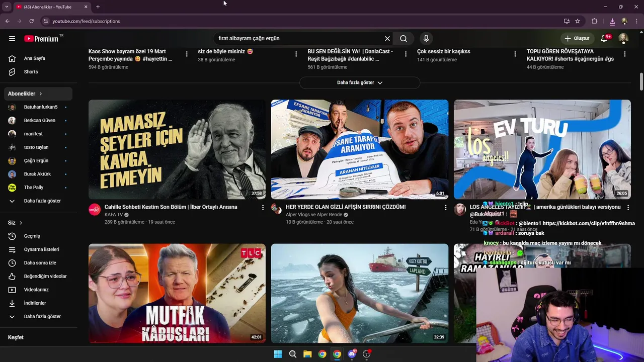Open options for 'TOPU GÖREN RÖVEŞATAYA'

click(x=625, y=54)
